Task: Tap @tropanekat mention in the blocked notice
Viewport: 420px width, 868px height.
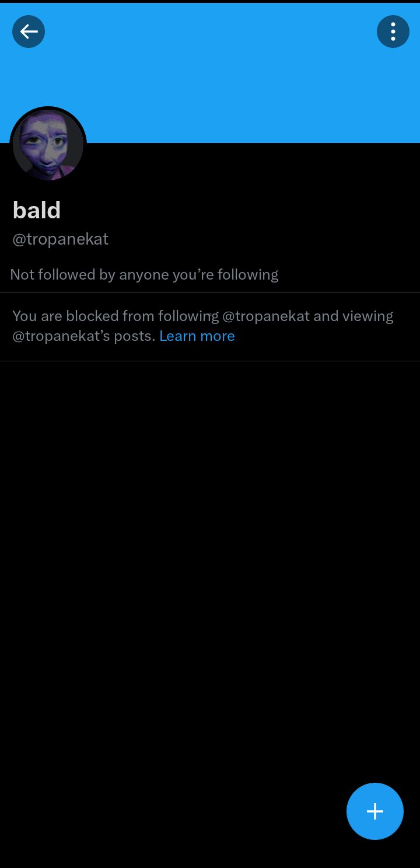Action: point(266,316)
